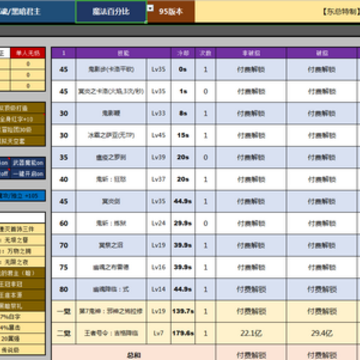The width and height of the screenshot is (360, 360).
Task: Click the 95版本 cell
Action: tap(171, 12)
